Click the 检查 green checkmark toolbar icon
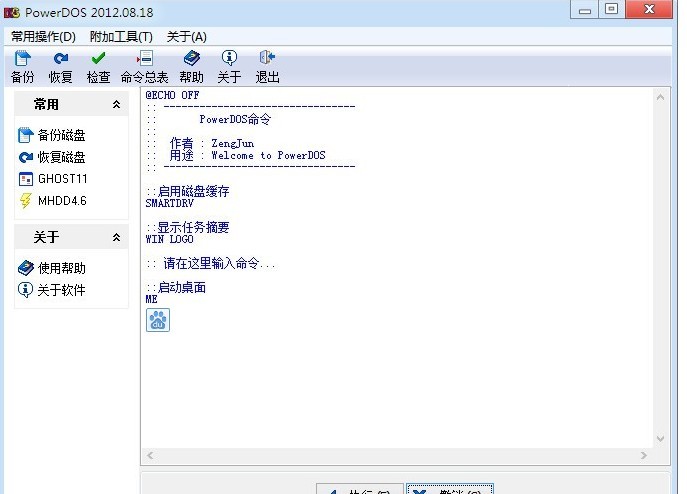This screenshot has height=494, width=687. click(98, 58)
